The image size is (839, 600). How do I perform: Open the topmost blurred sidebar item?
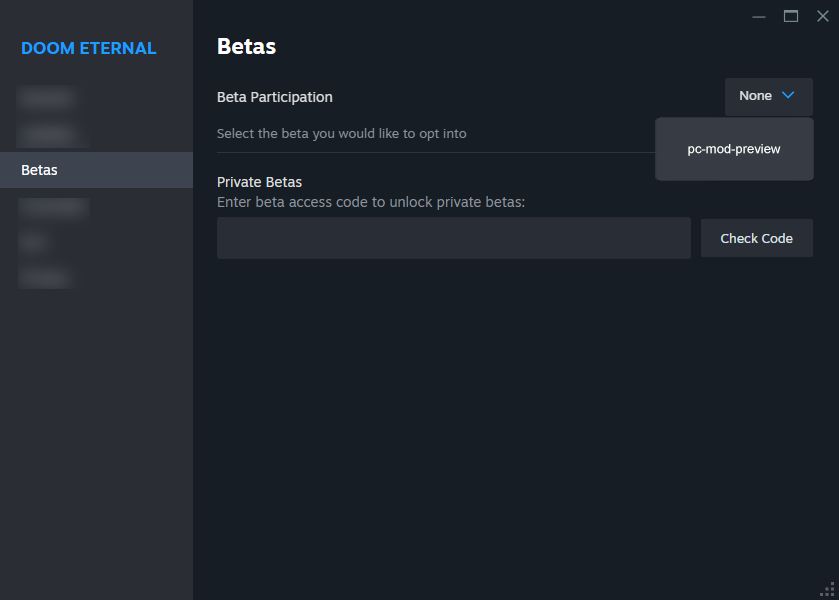point(46,98)
